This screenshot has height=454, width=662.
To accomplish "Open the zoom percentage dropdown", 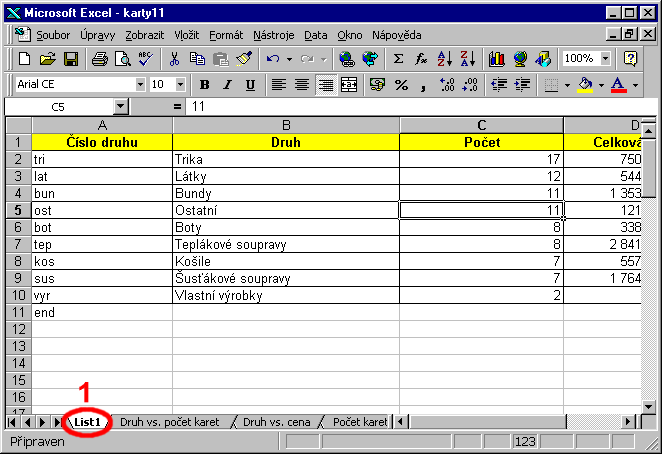I will pos(605,59).
